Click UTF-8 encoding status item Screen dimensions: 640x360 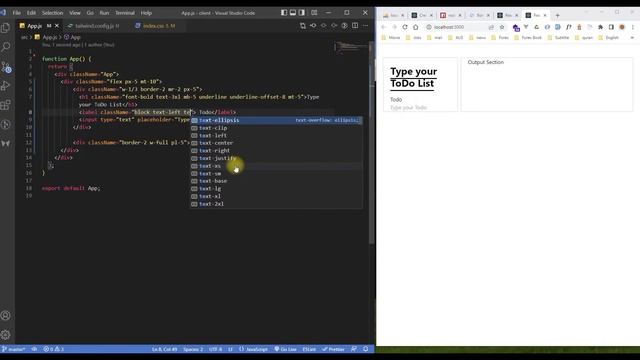click(216, 349)
